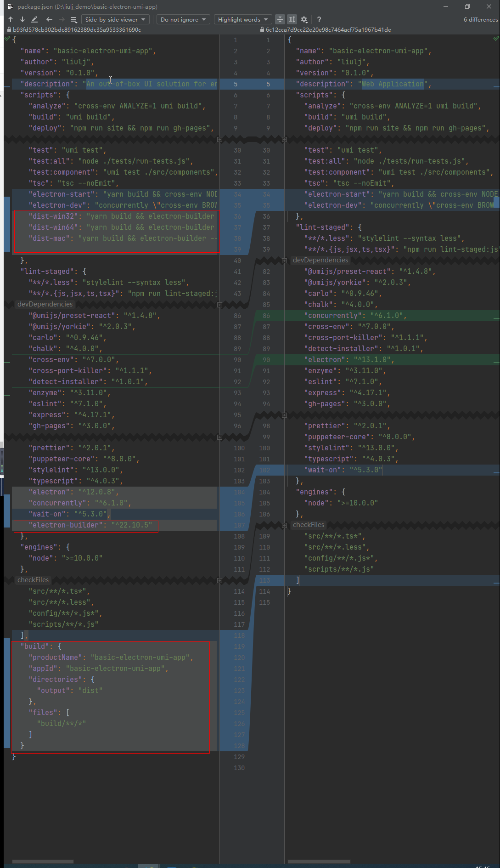500x868 pixels.
Task: Click the left revision hash b93fd578cb302bdc label
Action: pos(77,29)
